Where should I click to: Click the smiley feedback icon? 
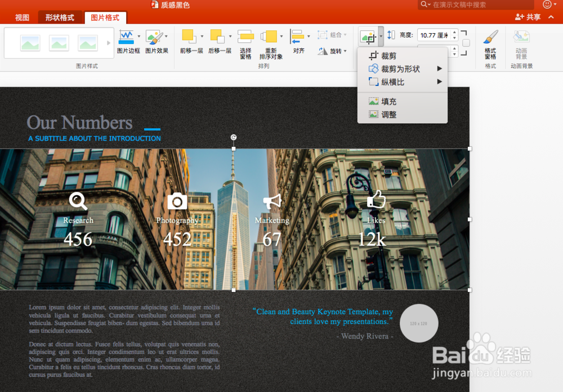point(547,4)
